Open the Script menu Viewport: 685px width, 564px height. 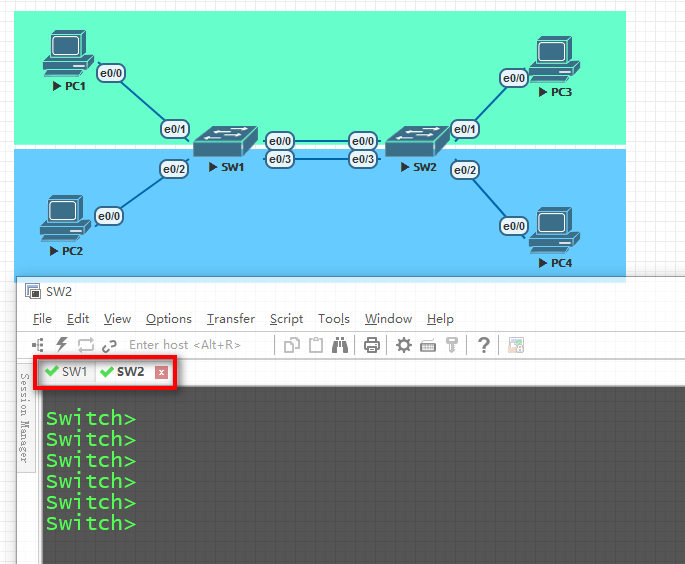[x=286, y=319]
